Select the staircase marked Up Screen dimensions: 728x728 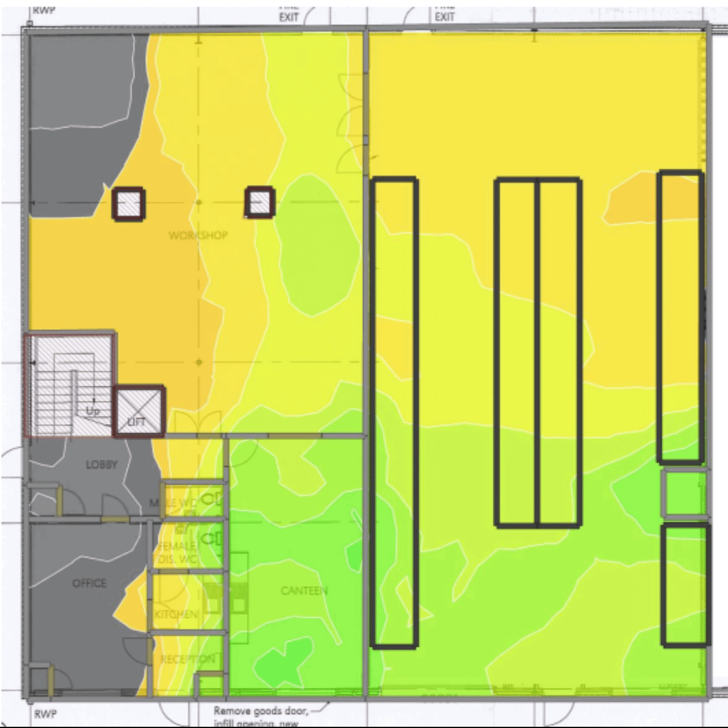[69, 385]
